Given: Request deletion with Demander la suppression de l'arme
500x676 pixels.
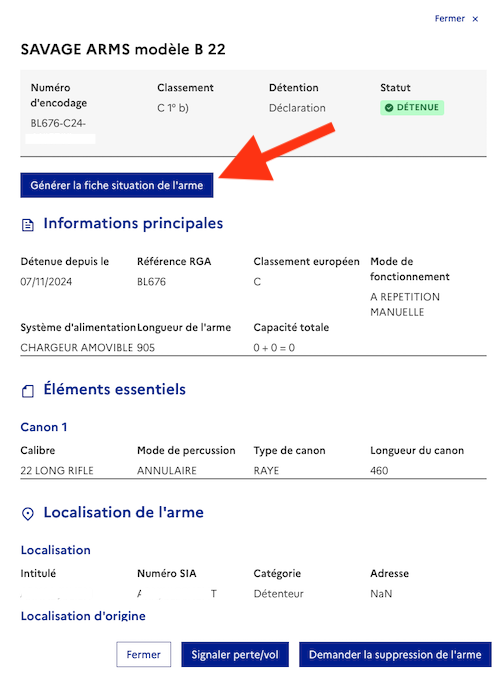Looking at the screenshot, I should (x=395, y=654).
